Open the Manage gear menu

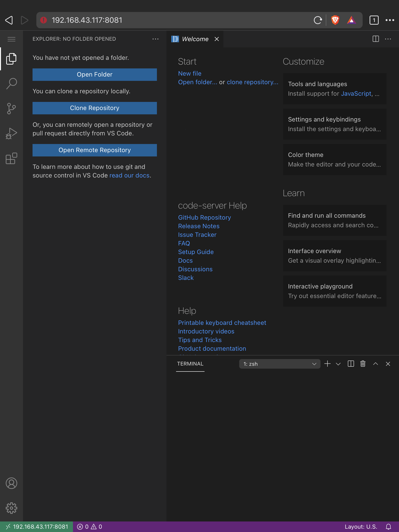point(11,508)
